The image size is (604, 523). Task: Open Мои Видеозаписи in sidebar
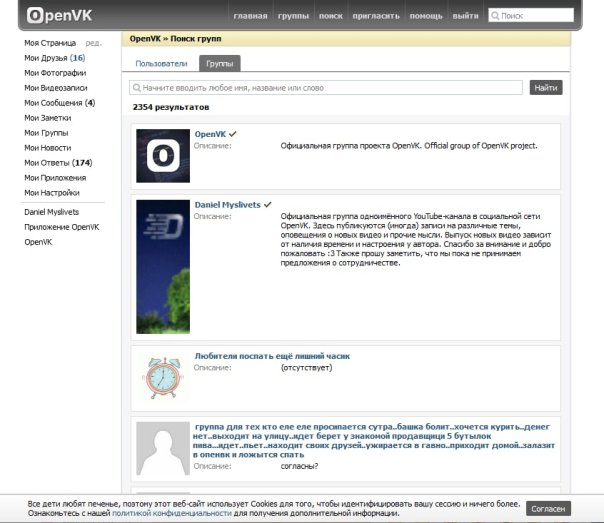click(x=56, y=88)
